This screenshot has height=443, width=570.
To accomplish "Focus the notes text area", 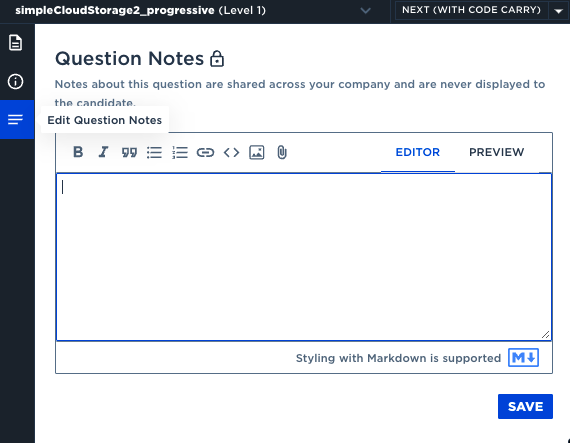I will pyautogui.click(x=304, y=257).
